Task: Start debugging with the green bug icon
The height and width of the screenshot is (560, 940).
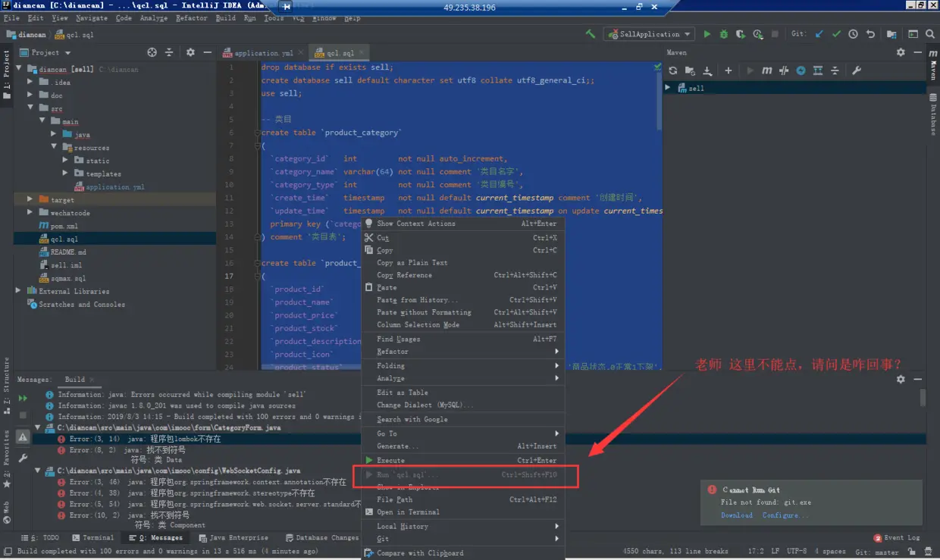Action: click(x=724, y=34)
